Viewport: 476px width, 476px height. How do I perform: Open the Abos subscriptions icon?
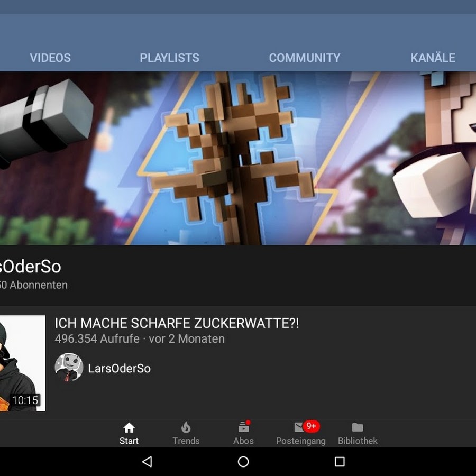(243, 427)
